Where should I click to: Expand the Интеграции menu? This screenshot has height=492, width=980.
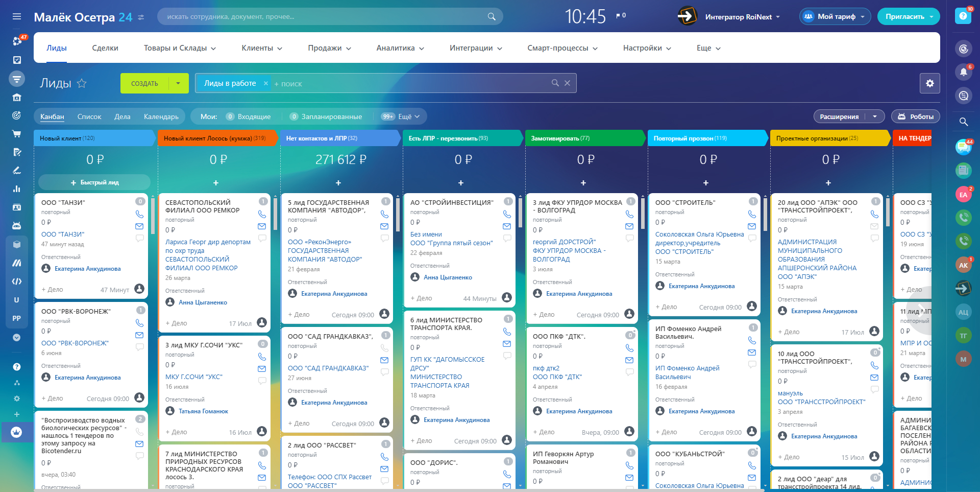pyautogui.click(x=476, y=48)
